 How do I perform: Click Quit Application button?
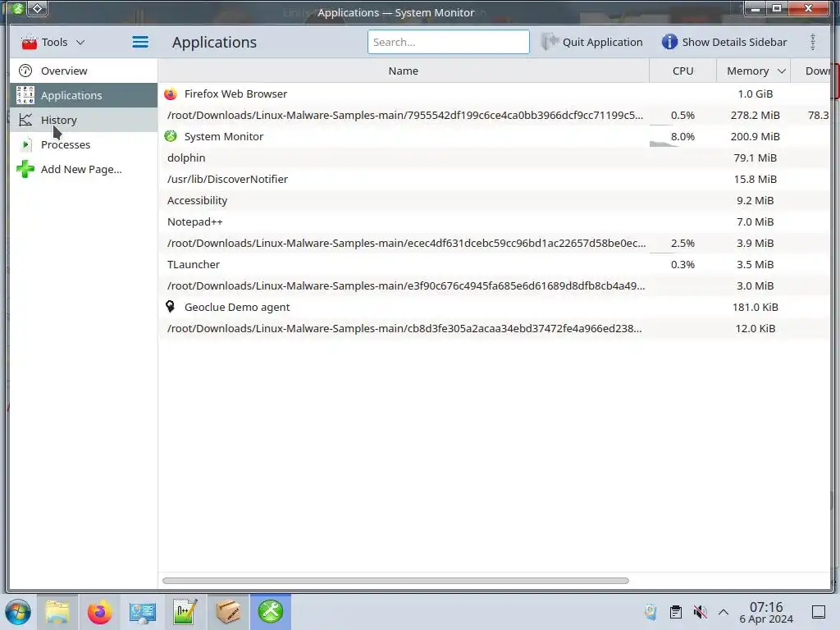click(x=592, y=42)
